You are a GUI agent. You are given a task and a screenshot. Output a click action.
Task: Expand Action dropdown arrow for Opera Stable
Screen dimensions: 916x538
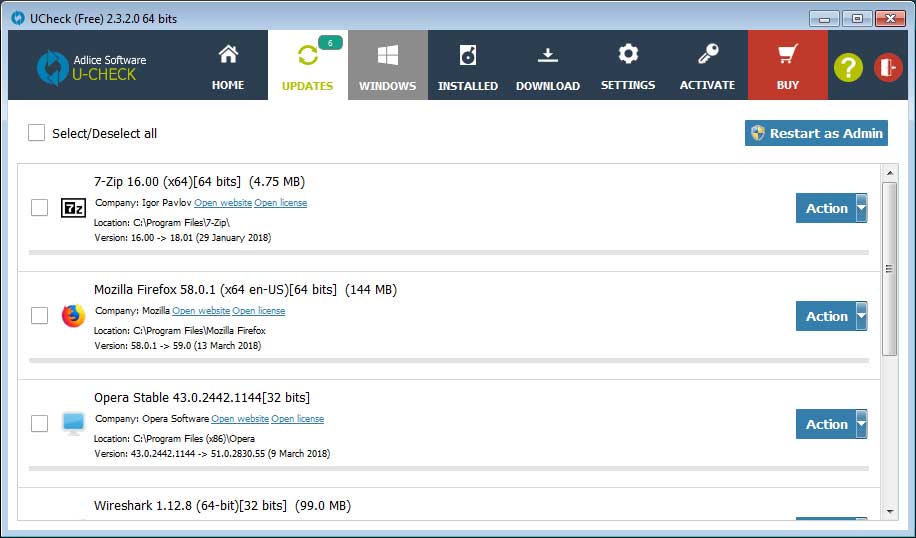(x=862, y=424)
